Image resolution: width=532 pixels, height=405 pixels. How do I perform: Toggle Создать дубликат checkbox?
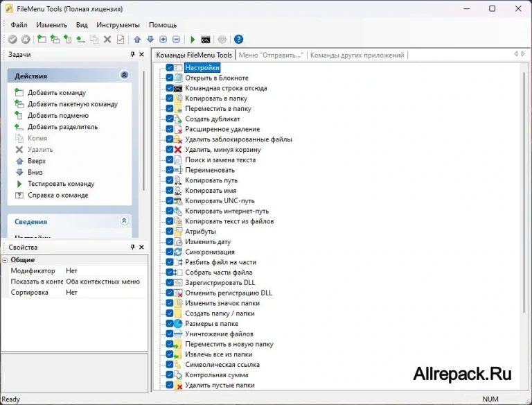170,119
